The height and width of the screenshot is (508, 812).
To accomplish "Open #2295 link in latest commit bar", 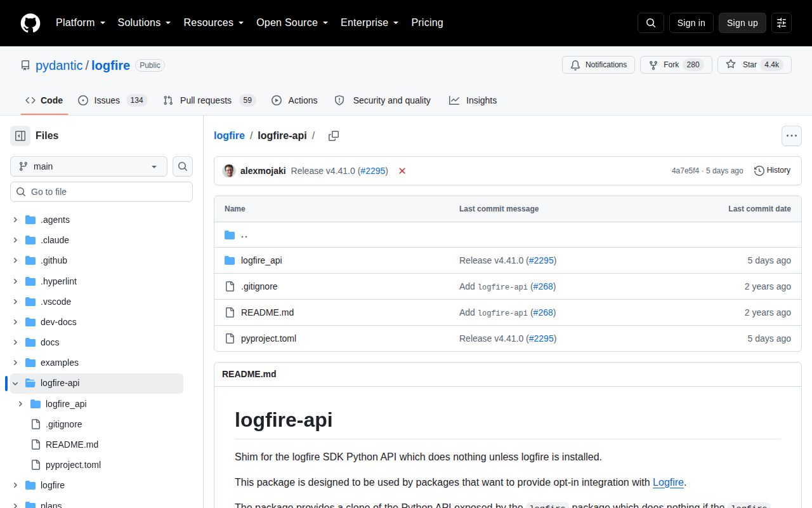I will tap(374, 171).
